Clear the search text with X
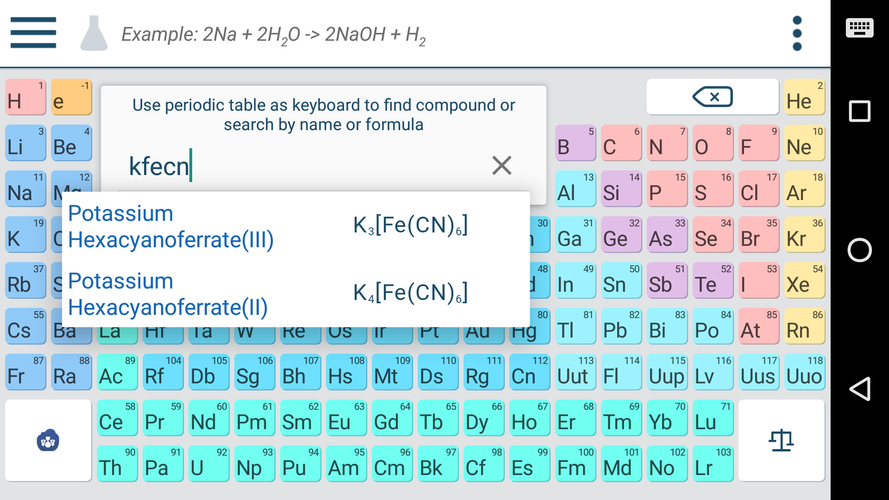This screenshot has height=500, width=889. (502, 166)
